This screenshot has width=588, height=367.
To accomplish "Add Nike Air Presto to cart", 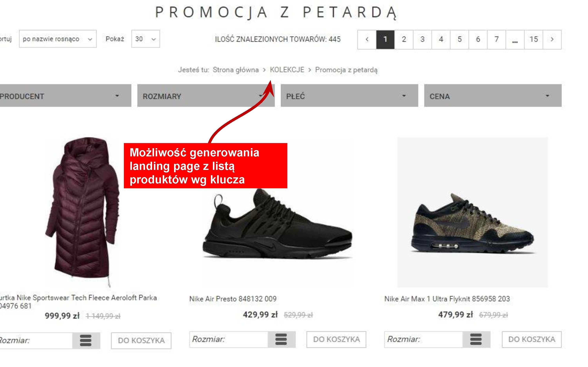I will pyautogui.click(x=336, y=339).
